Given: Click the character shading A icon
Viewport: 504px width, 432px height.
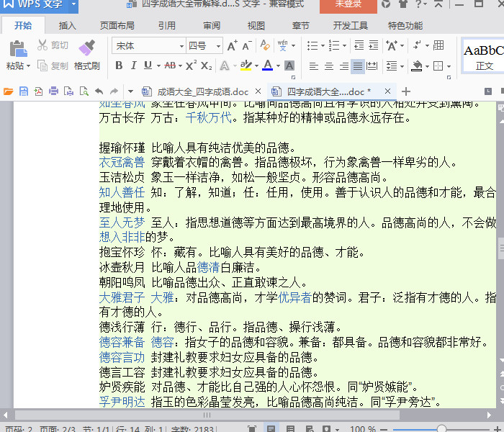Looking at the screenshot, I should click(x=289, y=66).
